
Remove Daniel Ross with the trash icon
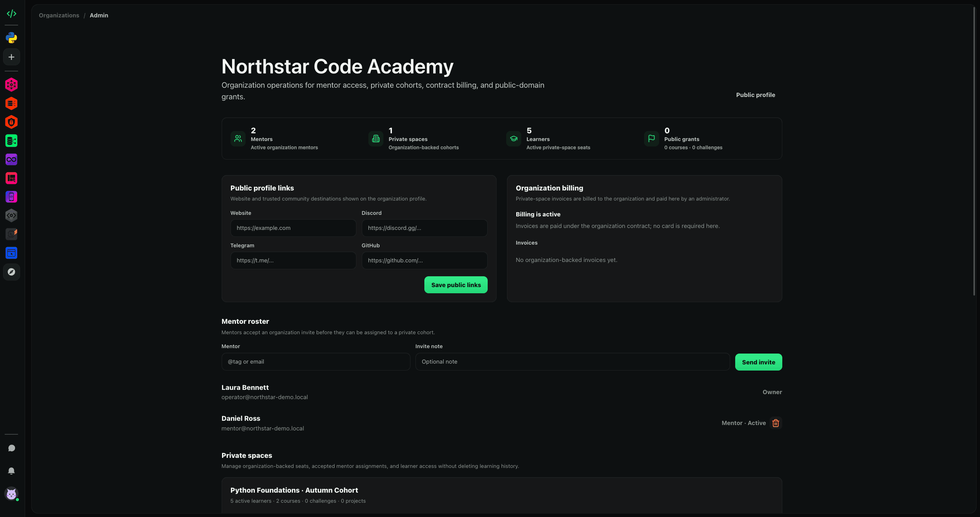point(776,423)
